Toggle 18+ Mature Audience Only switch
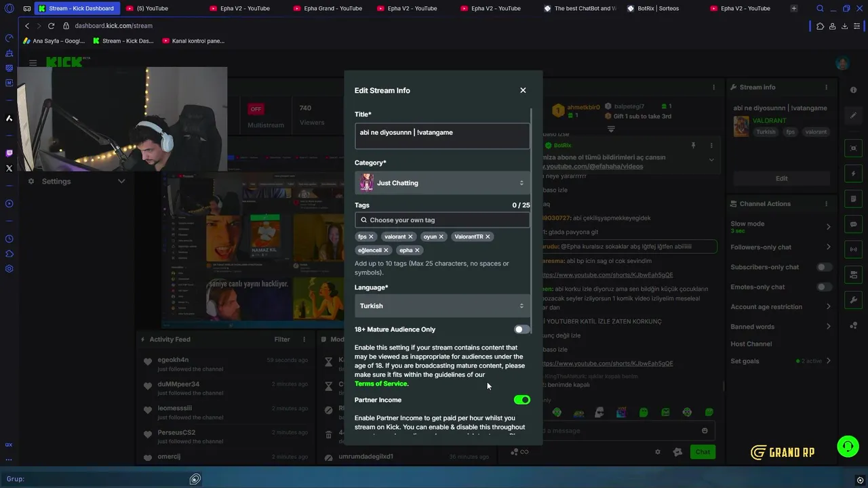Screen dimensions: 868x488 coord(521,329)
